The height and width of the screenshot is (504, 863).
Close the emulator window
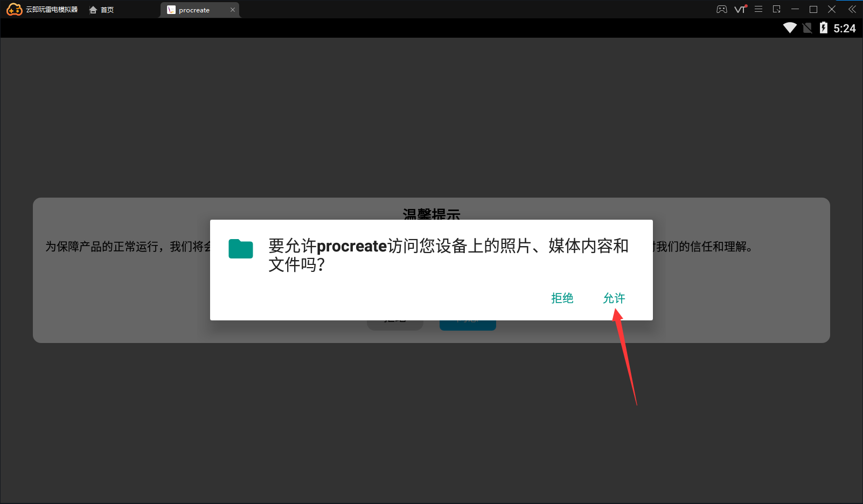[x=832, y=9]
